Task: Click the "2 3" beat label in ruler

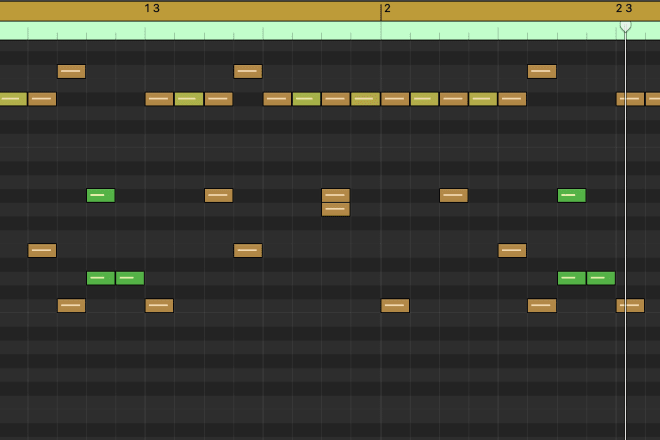Action: click(624, 8)
